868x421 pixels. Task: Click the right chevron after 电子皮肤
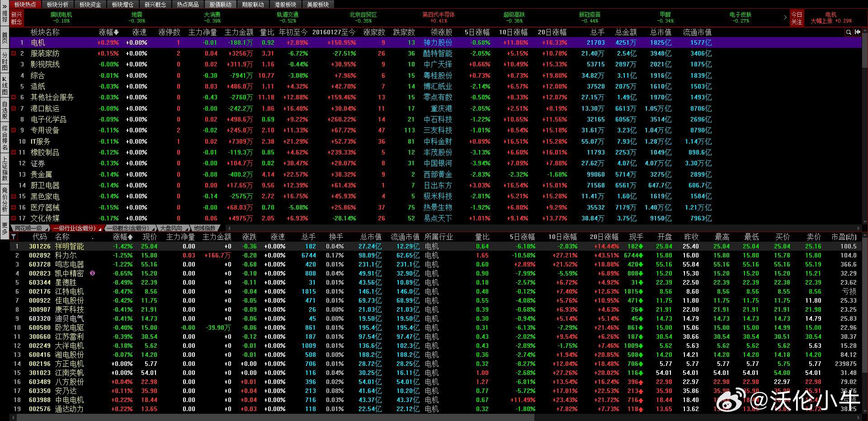[x=785, y=18]
